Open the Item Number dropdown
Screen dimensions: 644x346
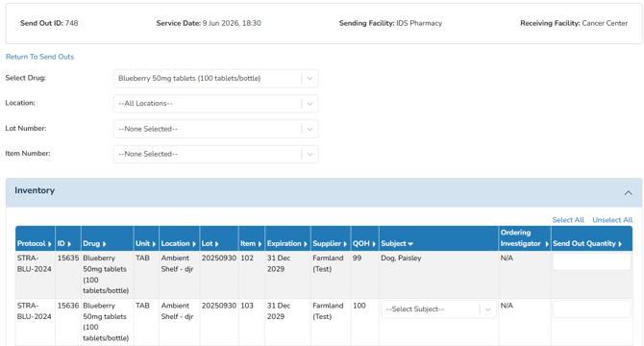point(215,154)
